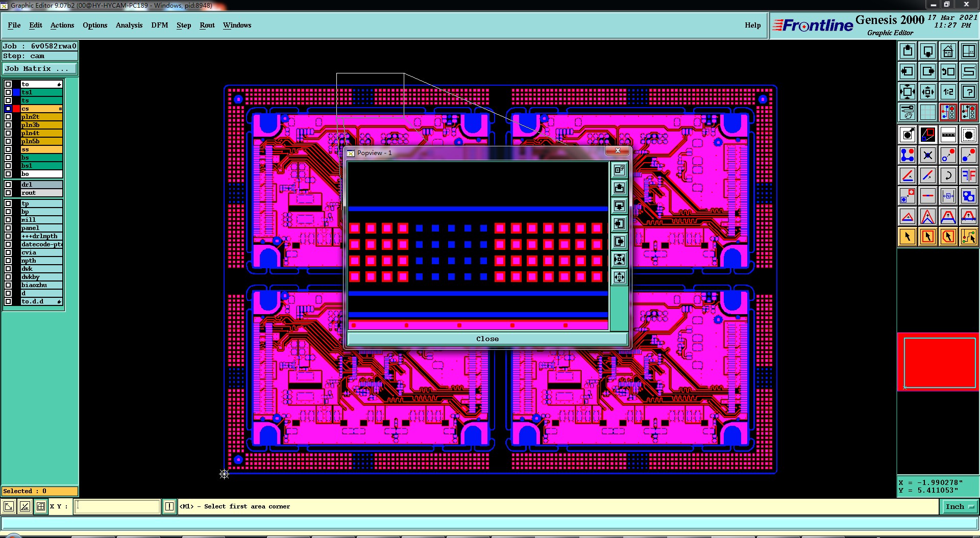The image size is (980, 538).
Task: Click the X Y coordinate input field
Action: (117, 506)
